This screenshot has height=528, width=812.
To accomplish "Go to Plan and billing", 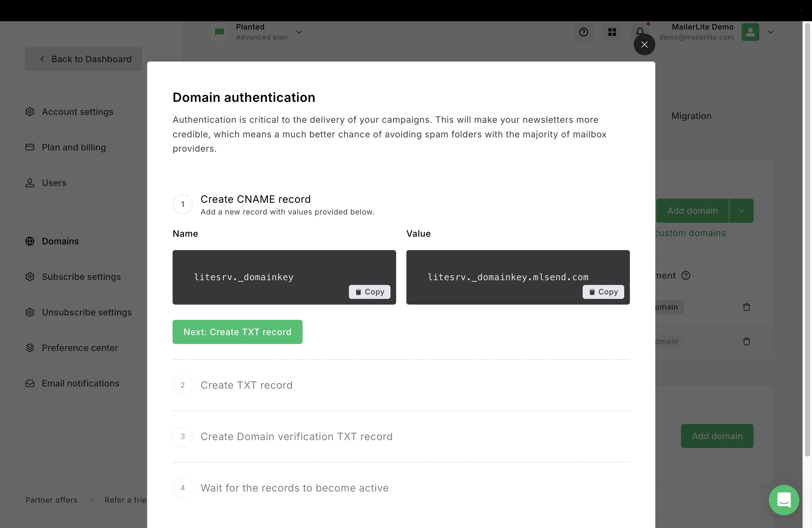I will pyautogui.click(x=74, y=147).
